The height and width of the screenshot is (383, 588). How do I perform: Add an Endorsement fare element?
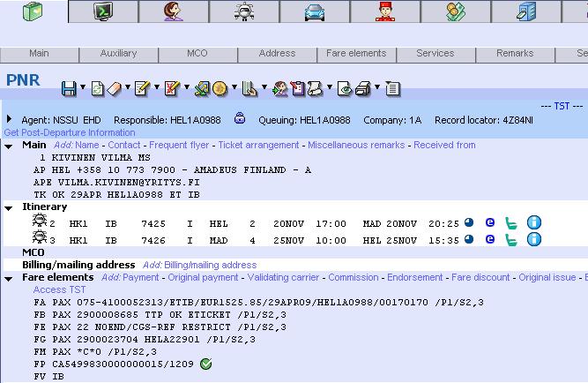pos(414,277)
